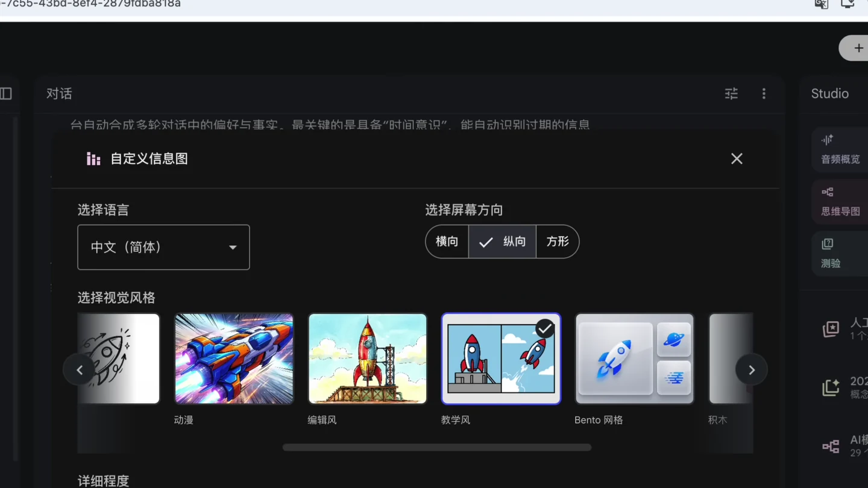
Task: Click the translate icon in browser bar
Action: (821, 4)
